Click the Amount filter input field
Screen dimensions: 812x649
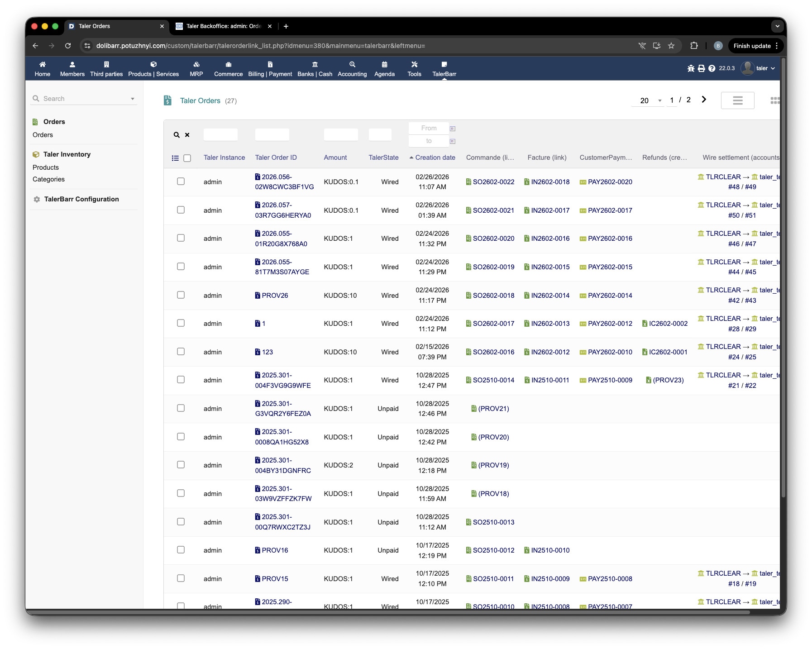[341, 134]
